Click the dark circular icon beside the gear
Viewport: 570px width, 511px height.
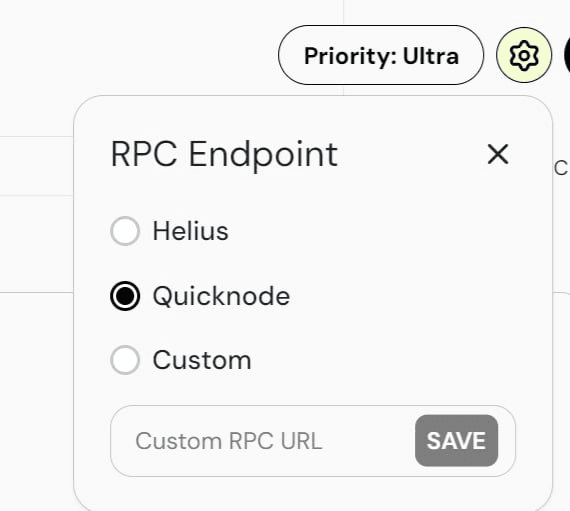pos(567,55)
